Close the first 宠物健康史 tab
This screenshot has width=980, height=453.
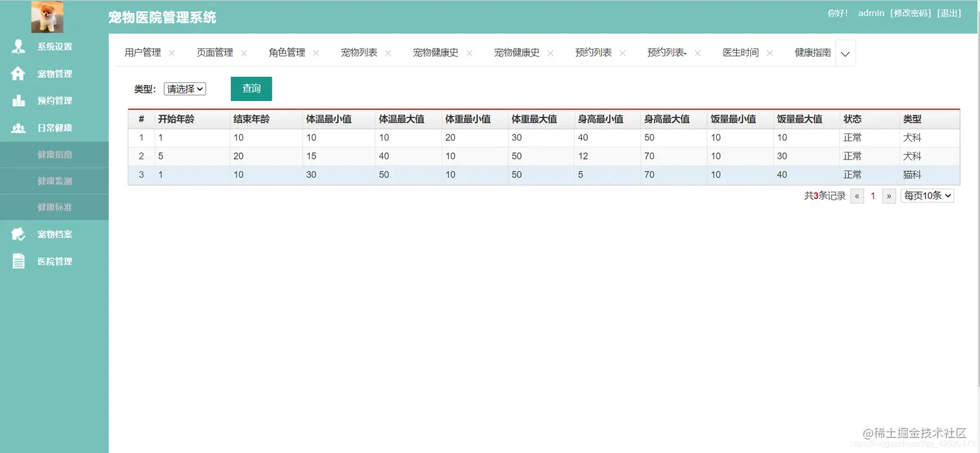(x=469, y=53)
